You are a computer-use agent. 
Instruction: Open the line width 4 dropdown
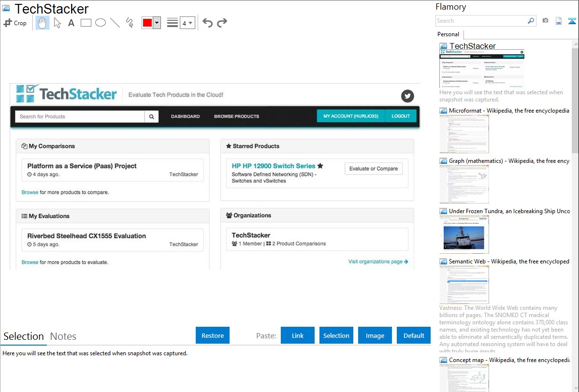pyautogui.click(x=187, y=23)
